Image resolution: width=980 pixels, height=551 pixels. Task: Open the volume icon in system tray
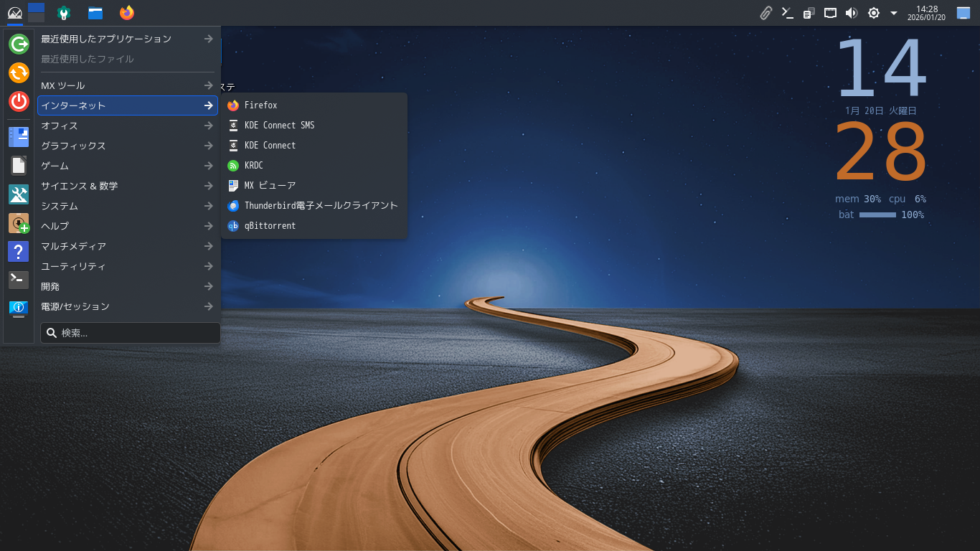852,13
